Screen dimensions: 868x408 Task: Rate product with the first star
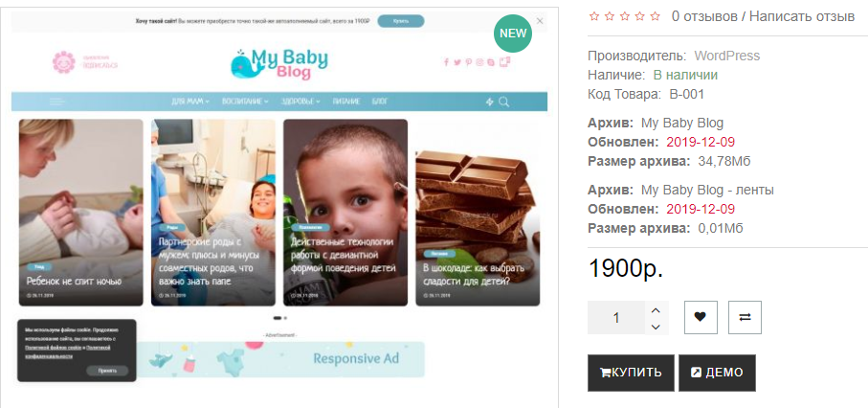(594, 16)
